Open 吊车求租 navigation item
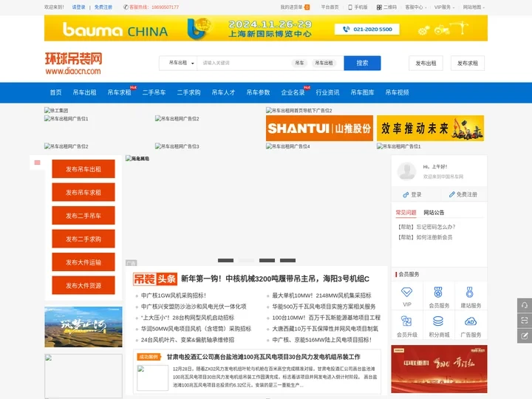532x399 pixels. pyautogui.click(x=119, y=92)
